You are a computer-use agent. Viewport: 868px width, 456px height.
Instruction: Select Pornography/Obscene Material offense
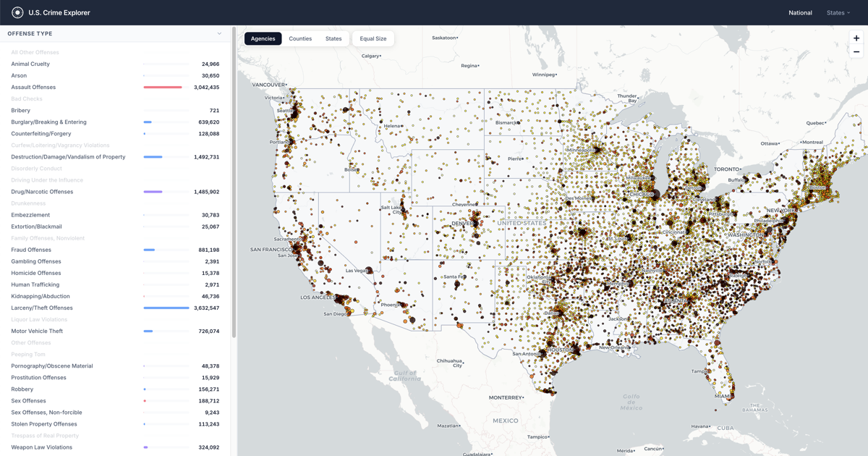point(115,366)
